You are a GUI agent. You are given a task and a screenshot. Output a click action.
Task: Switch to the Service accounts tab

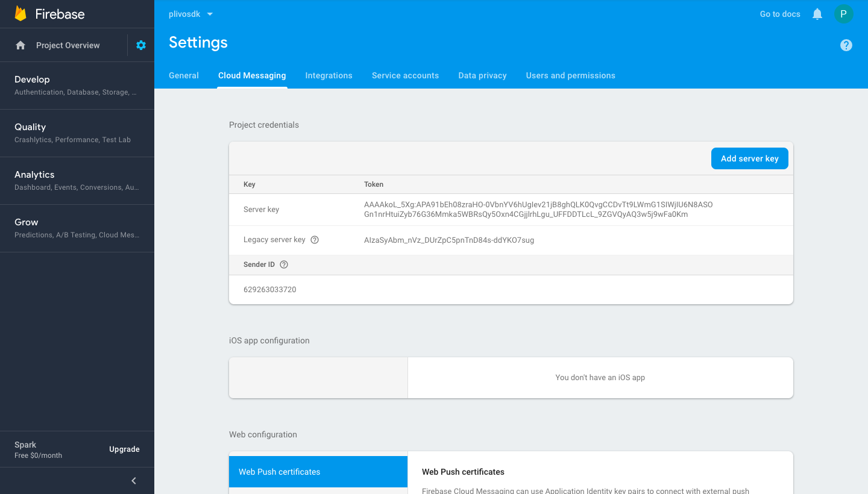(x=405, y=75)
